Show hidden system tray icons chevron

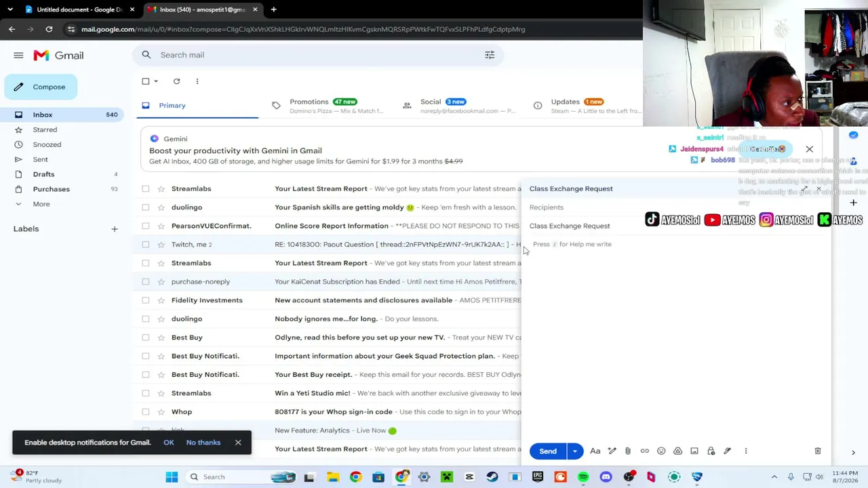coord(775,477)
